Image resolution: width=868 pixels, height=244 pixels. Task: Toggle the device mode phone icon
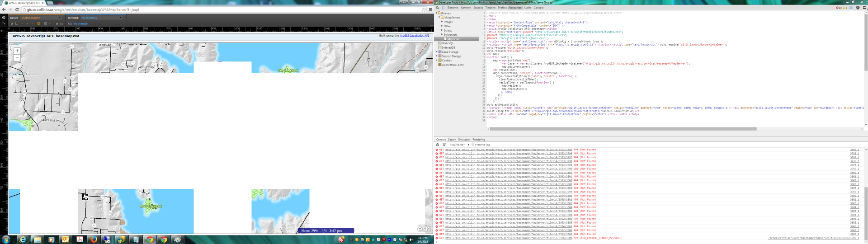coord(443,8)
